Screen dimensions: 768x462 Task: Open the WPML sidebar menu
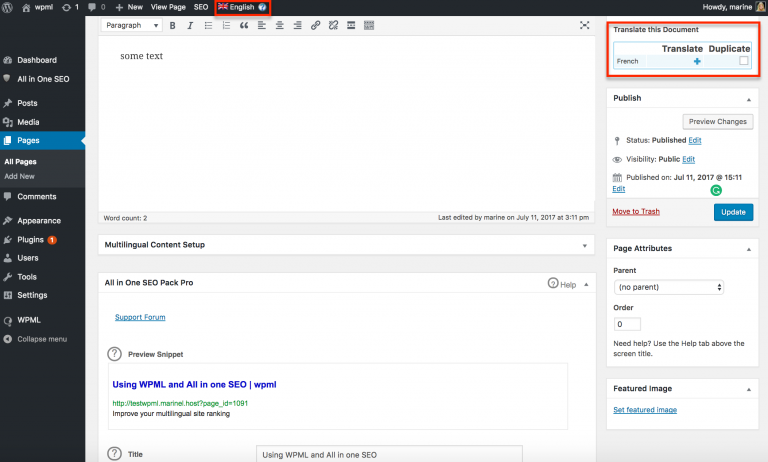coord(29,320)
